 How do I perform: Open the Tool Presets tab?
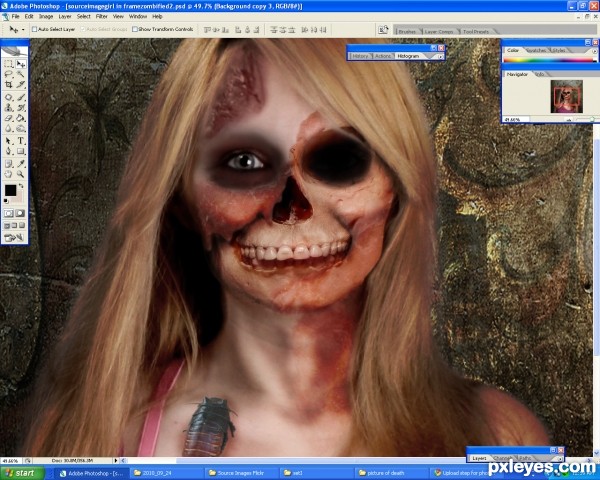point(476,32)
